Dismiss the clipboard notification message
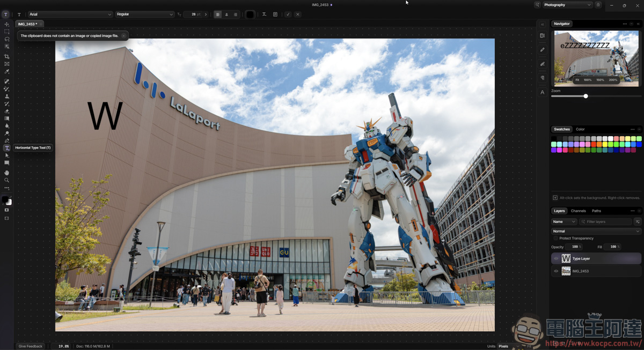The width and height of the screenshot is (644, 350). click(123, 36)
